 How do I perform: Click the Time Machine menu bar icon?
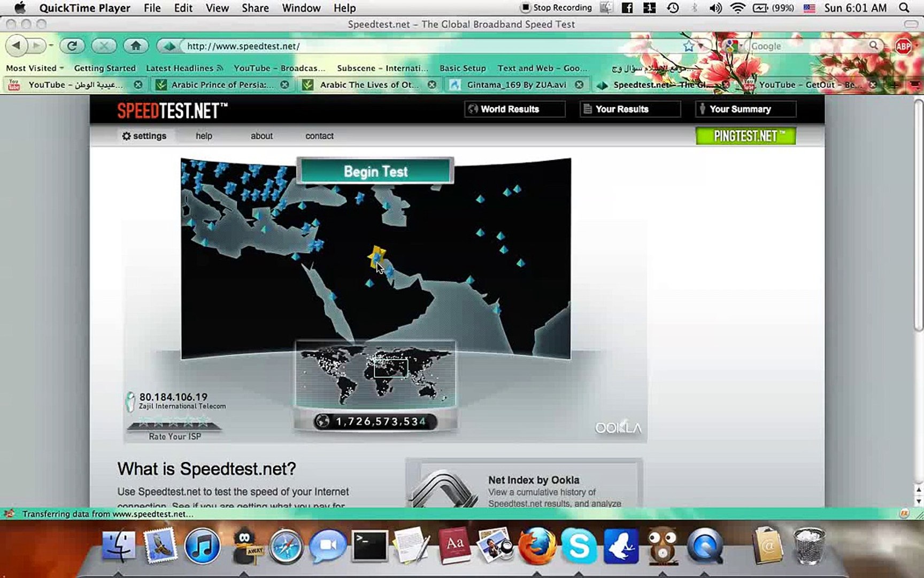[x=673, y=7]
